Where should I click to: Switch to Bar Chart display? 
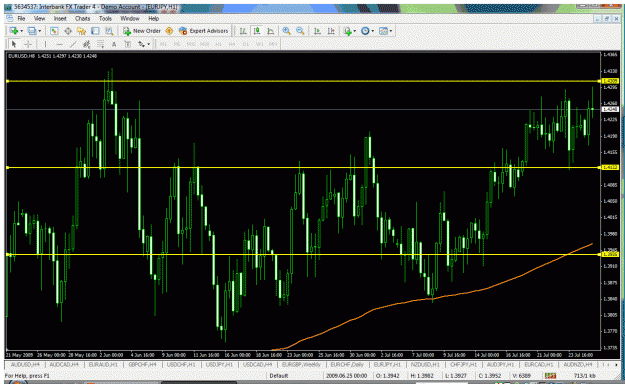pos(243,31)
